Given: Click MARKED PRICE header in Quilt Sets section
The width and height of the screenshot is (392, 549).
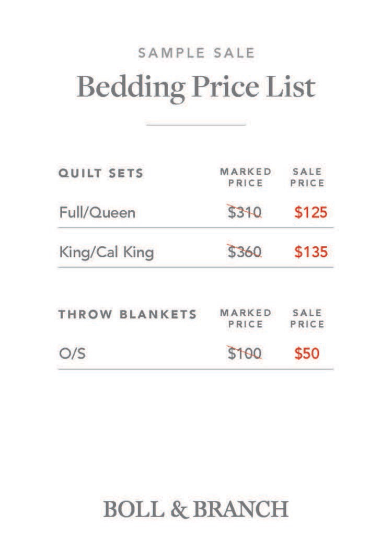Looking at the screenshot, I should [x=246, y=177].
